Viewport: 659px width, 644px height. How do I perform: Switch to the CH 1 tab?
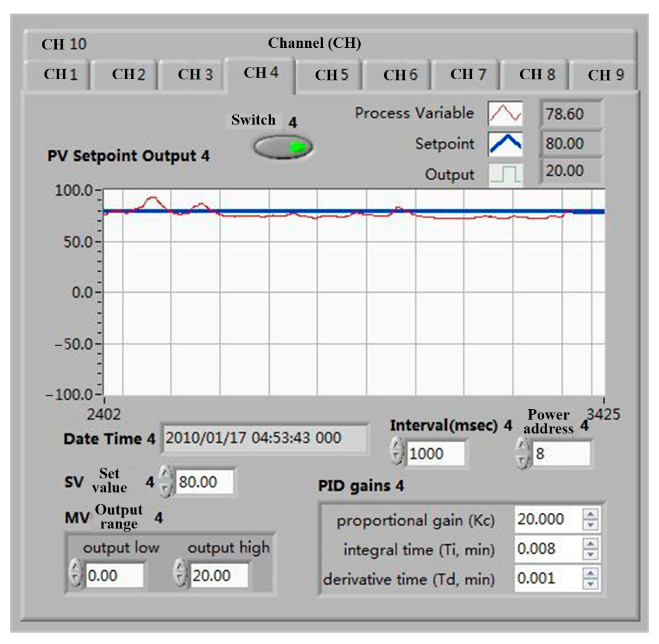pos(60,75)
